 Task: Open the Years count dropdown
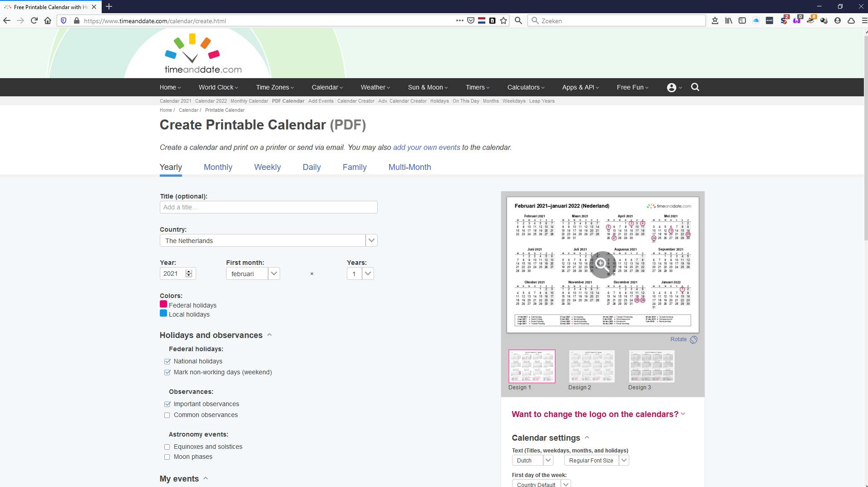point(360,273)
